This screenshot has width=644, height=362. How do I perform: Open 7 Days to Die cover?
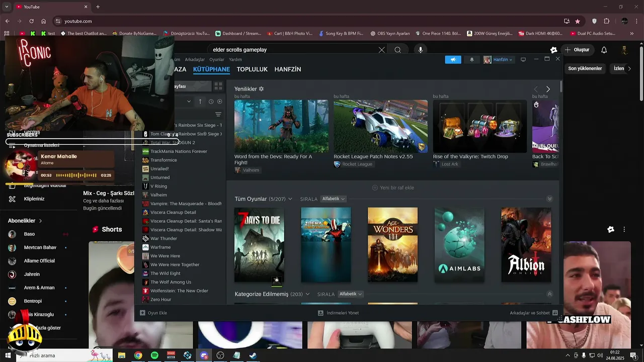(x=259, y=245)
